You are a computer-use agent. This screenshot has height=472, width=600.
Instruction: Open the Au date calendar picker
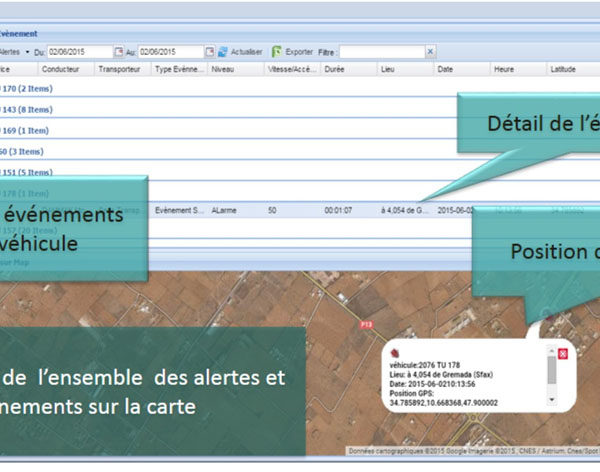209,51
